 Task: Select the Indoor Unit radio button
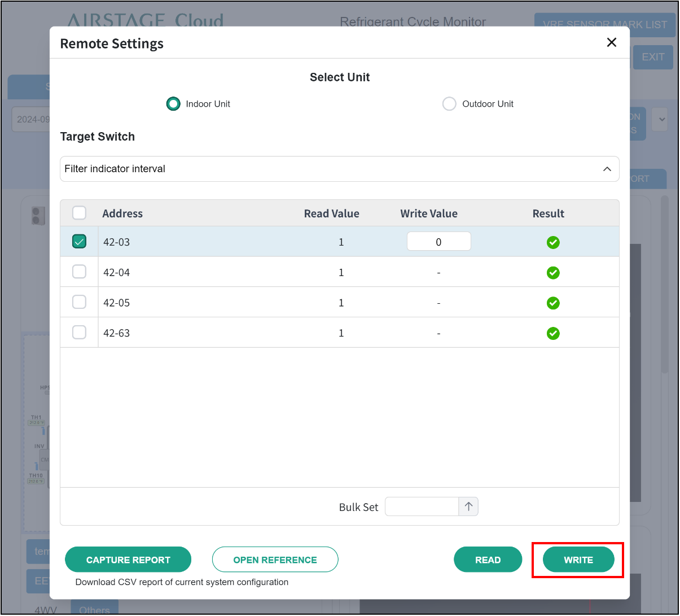click(173, 104)
